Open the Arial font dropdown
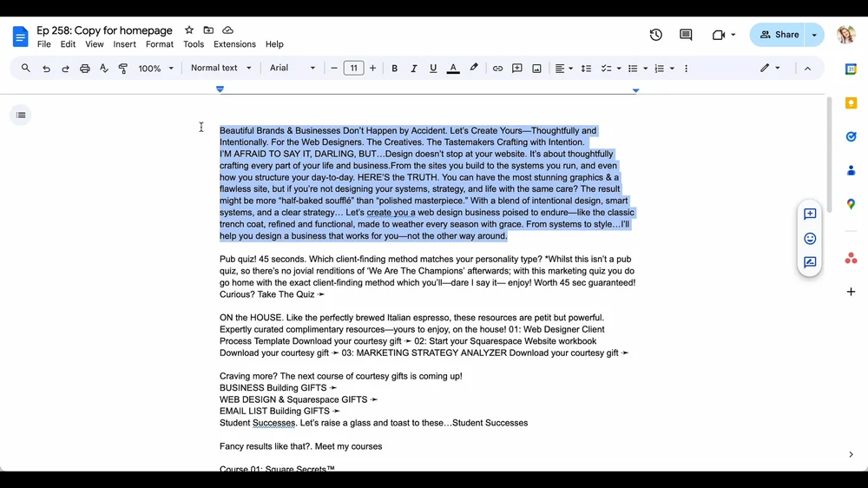Viewport: 868px width, 488px height. (x=293, y=68)
